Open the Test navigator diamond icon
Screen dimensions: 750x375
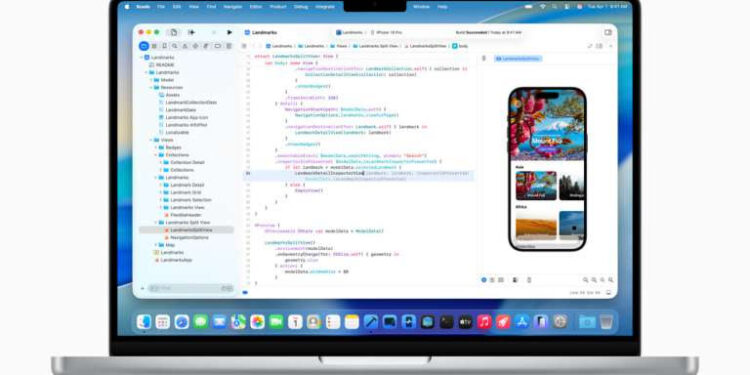(196, 46)
